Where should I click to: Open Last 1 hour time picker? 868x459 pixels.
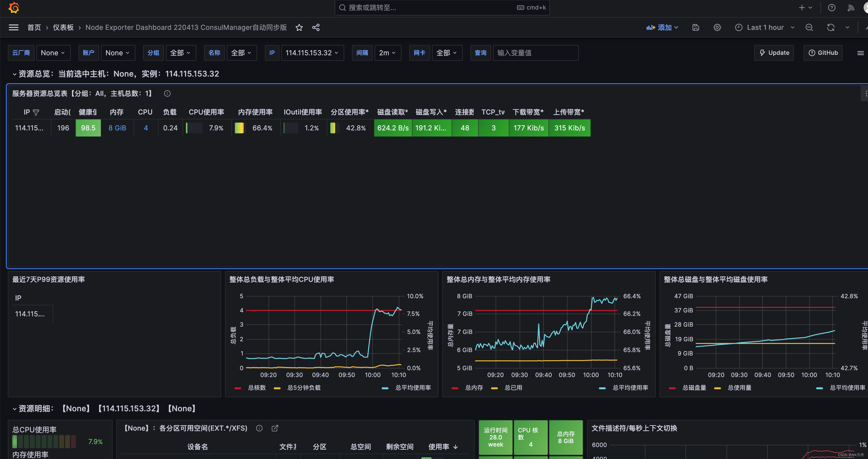[765, 28]
